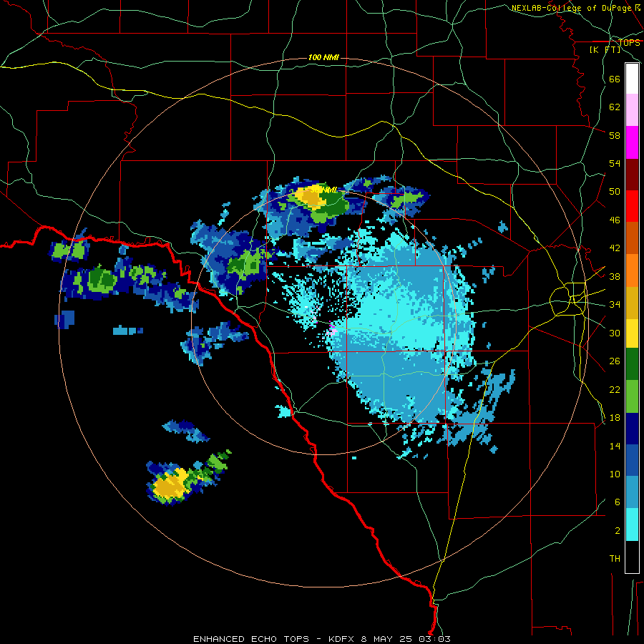
Task: Click the gold legend swatch
Action: 632,303
